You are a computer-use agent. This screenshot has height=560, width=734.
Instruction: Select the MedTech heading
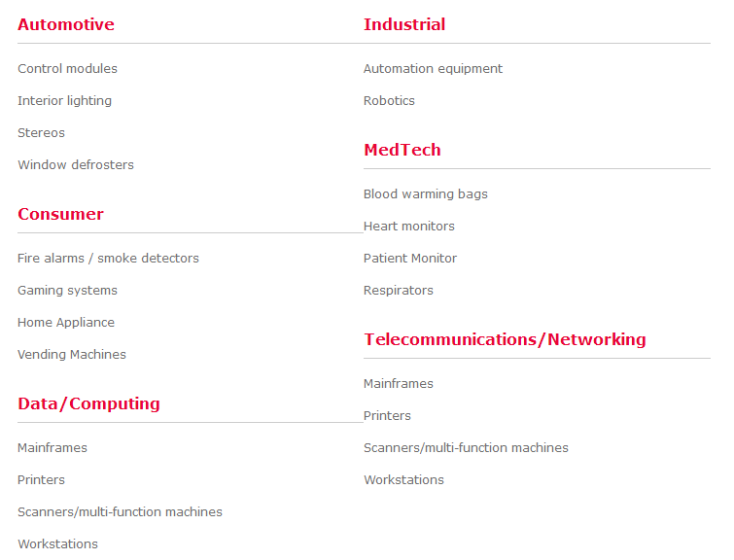(402, 150)
